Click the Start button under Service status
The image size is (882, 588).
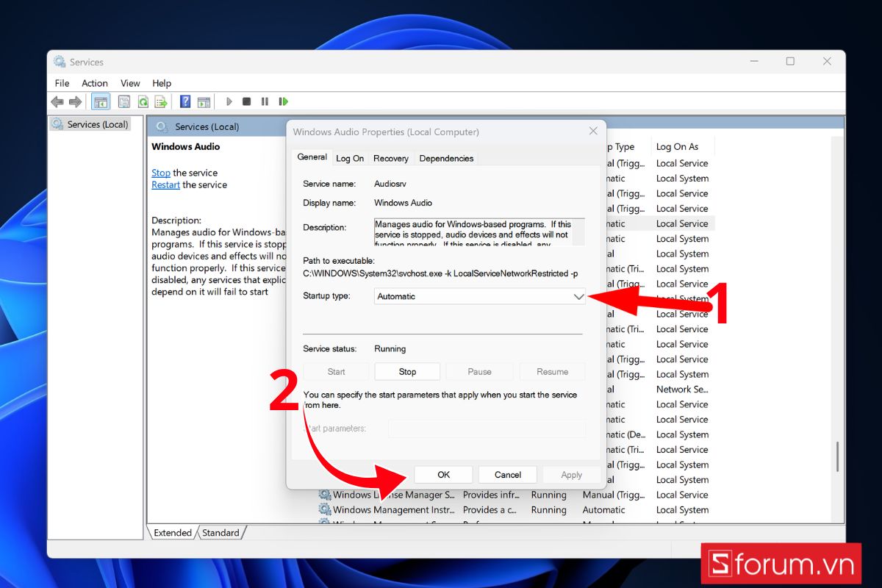pos(336,372)
